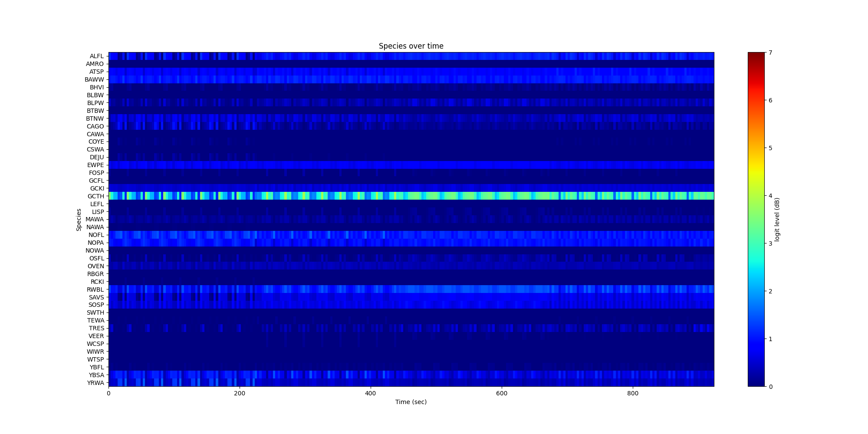Click the YBSA species label
This screenshot has height=434, width=868.
(96, 375)
